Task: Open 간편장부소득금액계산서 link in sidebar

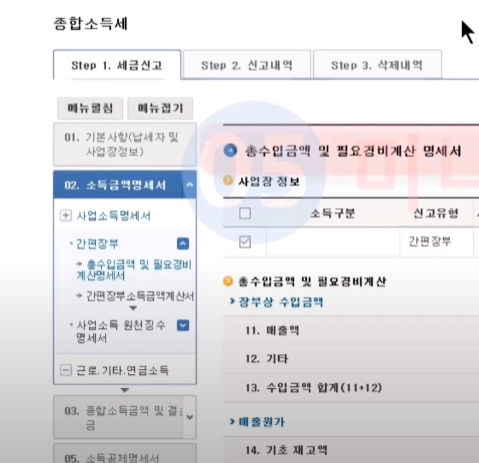Action: coord(140,296)
